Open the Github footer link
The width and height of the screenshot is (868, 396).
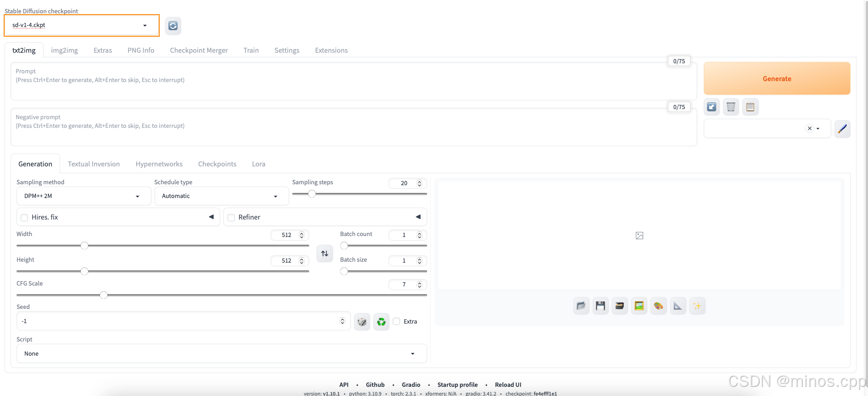pos(375,385)
